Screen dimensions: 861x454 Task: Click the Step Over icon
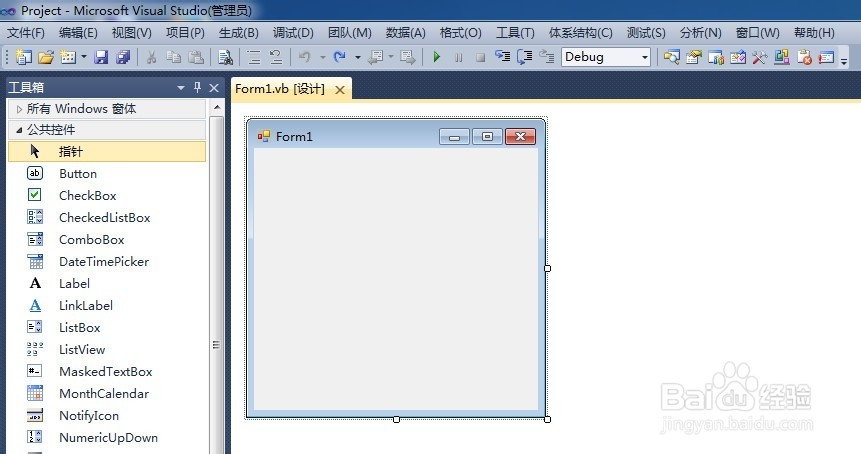524,57
